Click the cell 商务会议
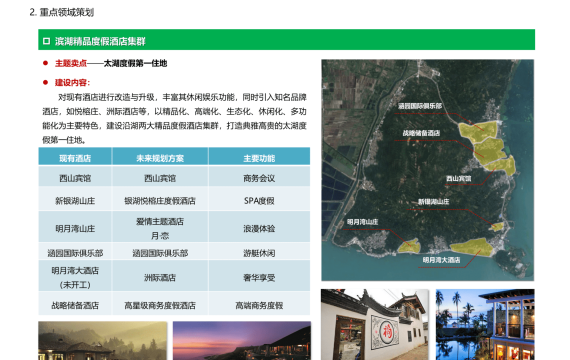The image size is (570, 360). click(259, 178)
